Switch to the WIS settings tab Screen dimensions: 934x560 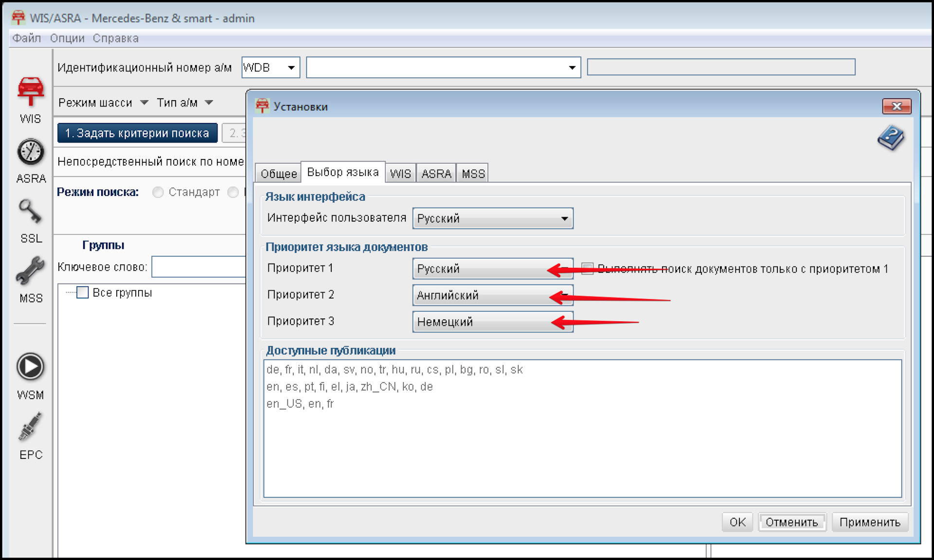click(x=400, y=174)
